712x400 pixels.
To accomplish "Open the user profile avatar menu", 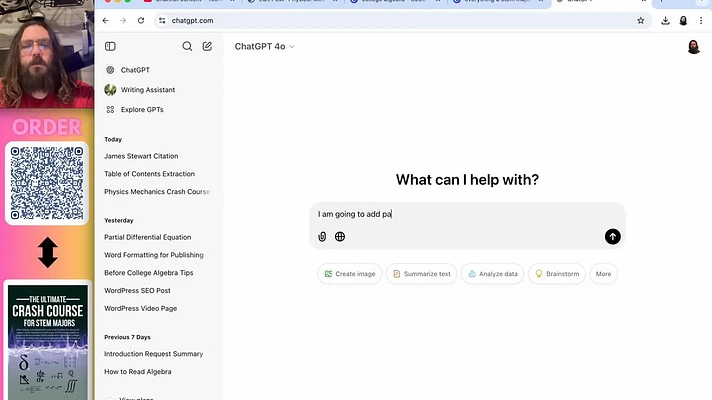I will 693,46.
